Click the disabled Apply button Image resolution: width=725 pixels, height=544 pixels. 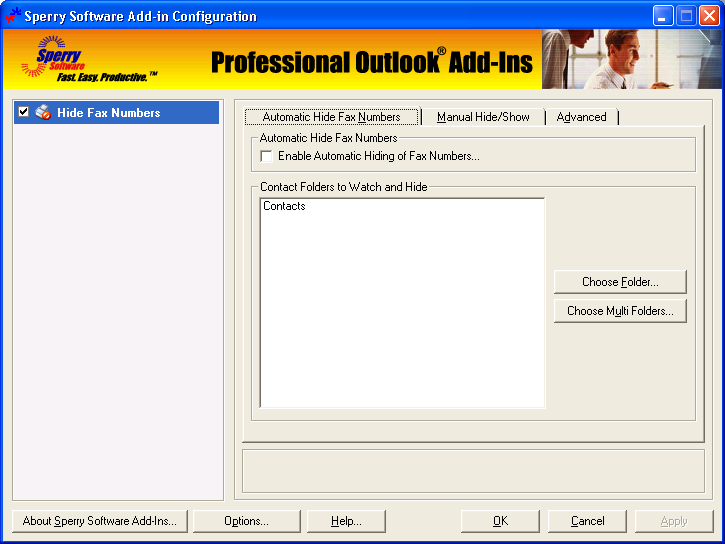(674, 521)
